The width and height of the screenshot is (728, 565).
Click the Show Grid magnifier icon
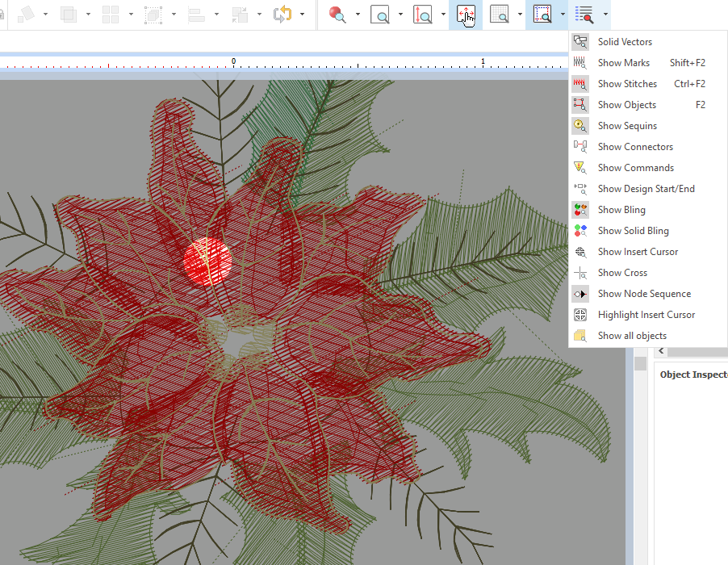click(500, 15)
